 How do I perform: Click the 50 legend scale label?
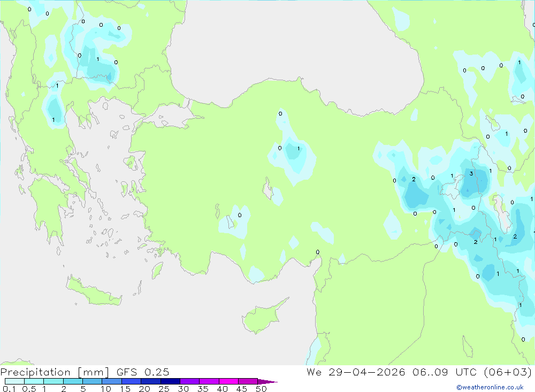point(261,389)
